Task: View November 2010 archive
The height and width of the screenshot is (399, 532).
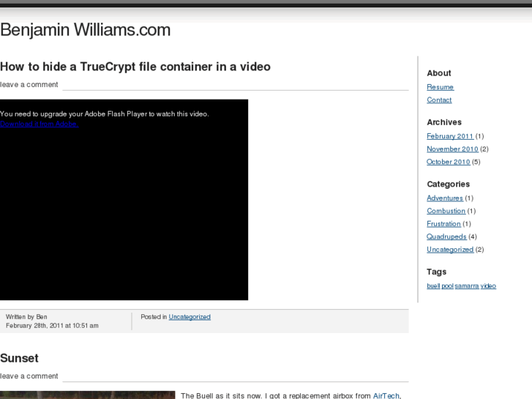Action: 452,149
